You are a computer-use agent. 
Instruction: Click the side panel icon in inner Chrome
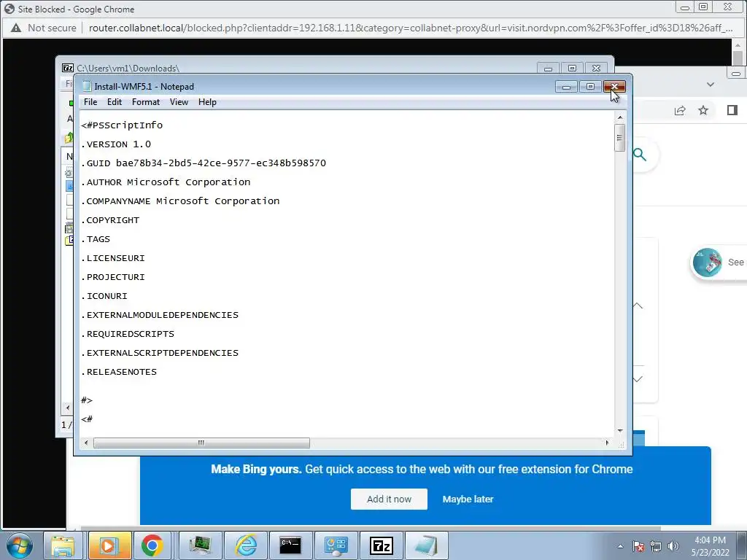pyautogui.click(x=732, y=111)
